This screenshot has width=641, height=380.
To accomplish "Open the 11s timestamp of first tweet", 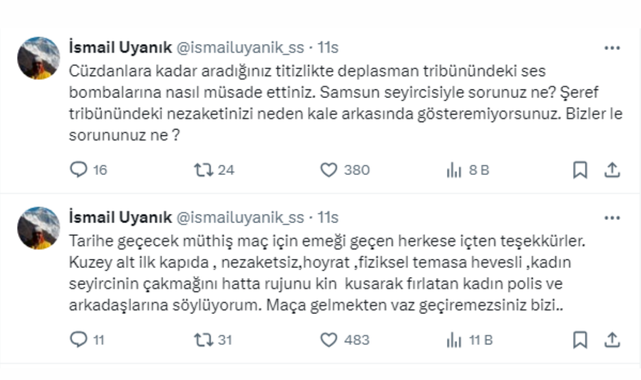I will (x=328, y=47).
